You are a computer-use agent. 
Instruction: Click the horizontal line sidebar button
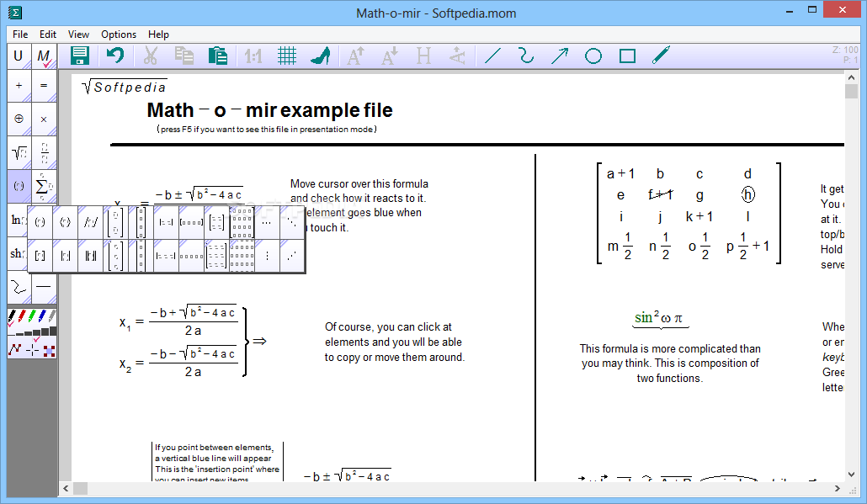(44, 288)
